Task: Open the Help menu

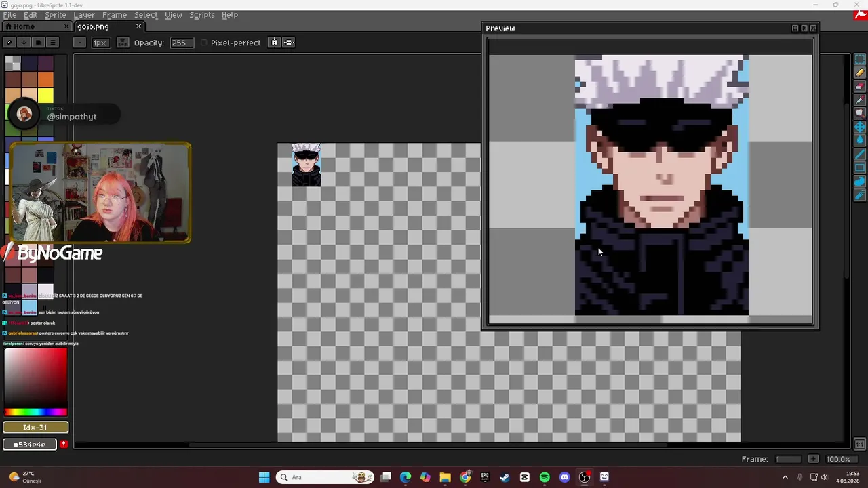Action: (x=230, y=15)
